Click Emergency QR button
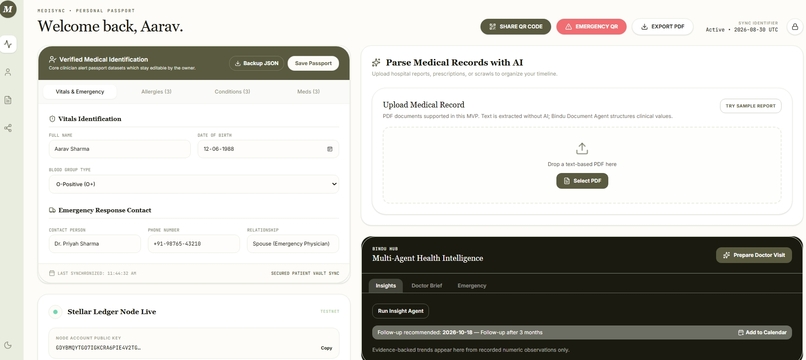806x360 pixels. pyautogui.click(x=591, y=27)
